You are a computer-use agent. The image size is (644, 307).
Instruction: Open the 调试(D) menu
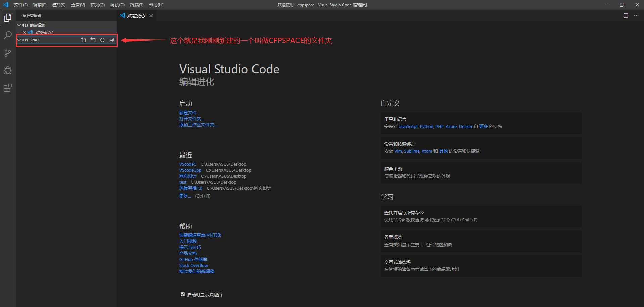(117, 5)
